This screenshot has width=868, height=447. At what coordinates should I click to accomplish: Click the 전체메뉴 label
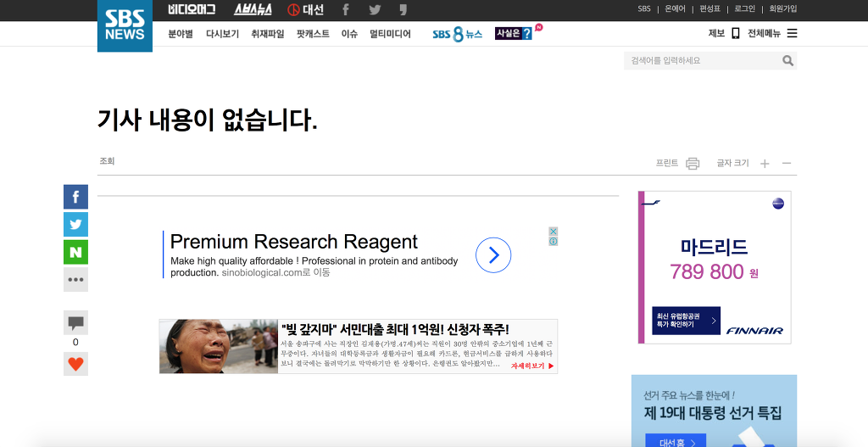pyautogui.click(x=764, y=33)
